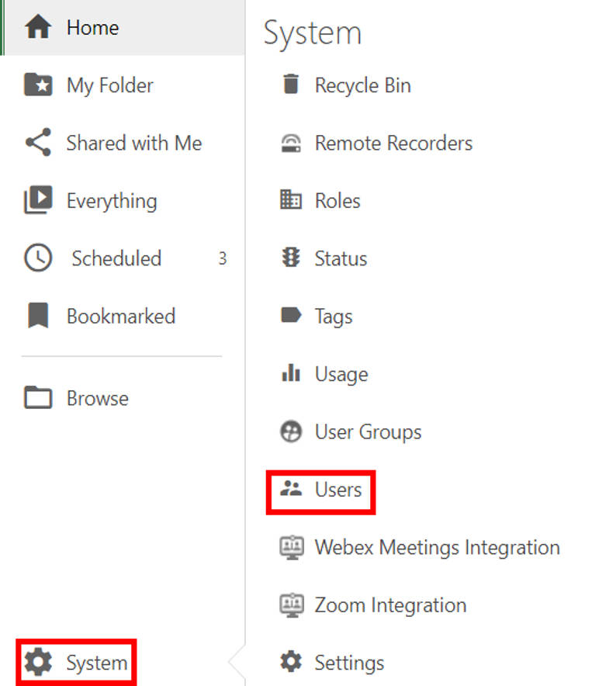Click the Roles building icon
This screenshot has height=686, width=616.
(291, 200)
